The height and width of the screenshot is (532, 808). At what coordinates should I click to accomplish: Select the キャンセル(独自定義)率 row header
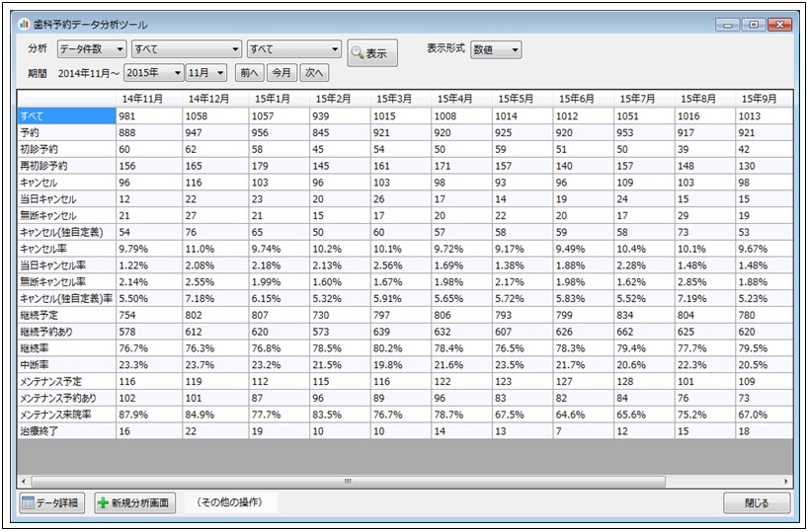66,299
